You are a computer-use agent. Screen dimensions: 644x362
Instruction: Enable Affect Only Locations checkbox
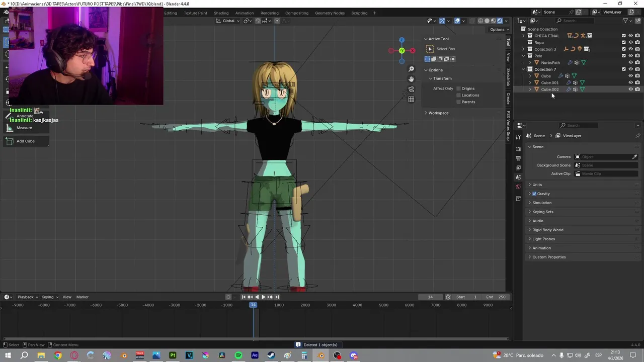coord(458,95)
